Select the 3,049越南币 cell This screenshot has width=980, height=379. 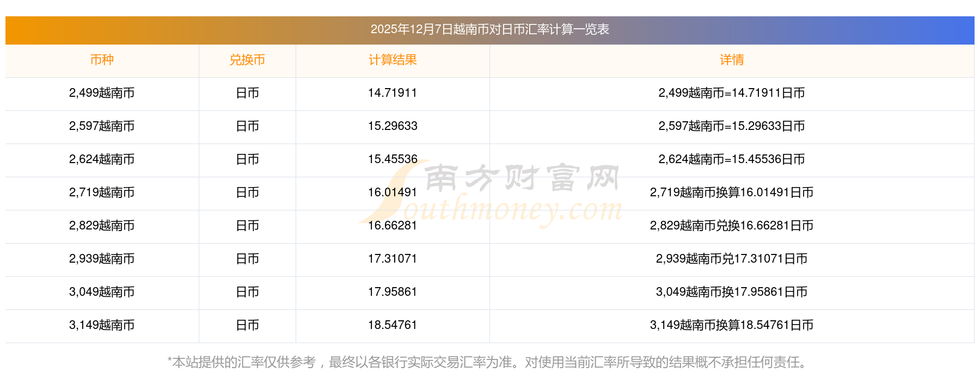tap(102, 292)
